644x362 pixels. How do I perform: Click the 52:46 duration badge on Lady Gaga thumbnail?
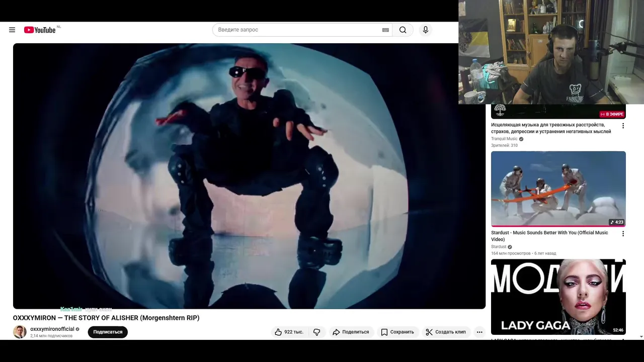tap(618, 330)
